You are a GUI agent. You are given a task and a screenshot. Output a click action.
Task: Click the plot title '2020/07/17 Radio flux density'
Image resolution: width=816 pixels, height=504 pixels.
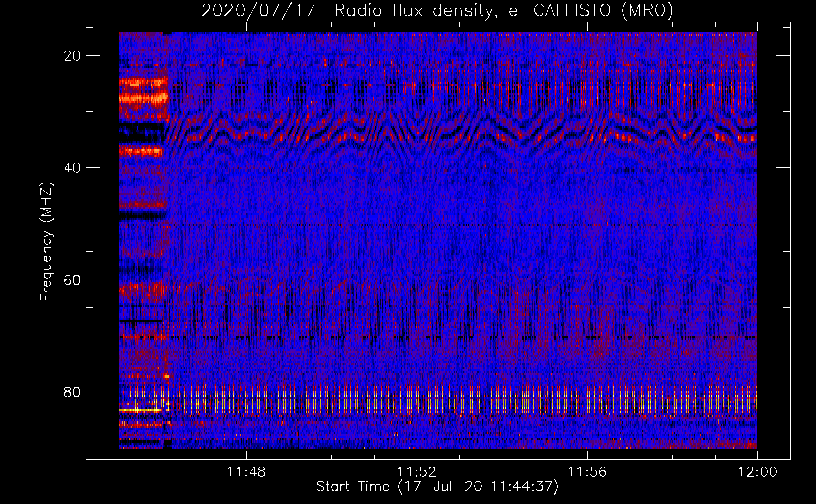point(437,11)
